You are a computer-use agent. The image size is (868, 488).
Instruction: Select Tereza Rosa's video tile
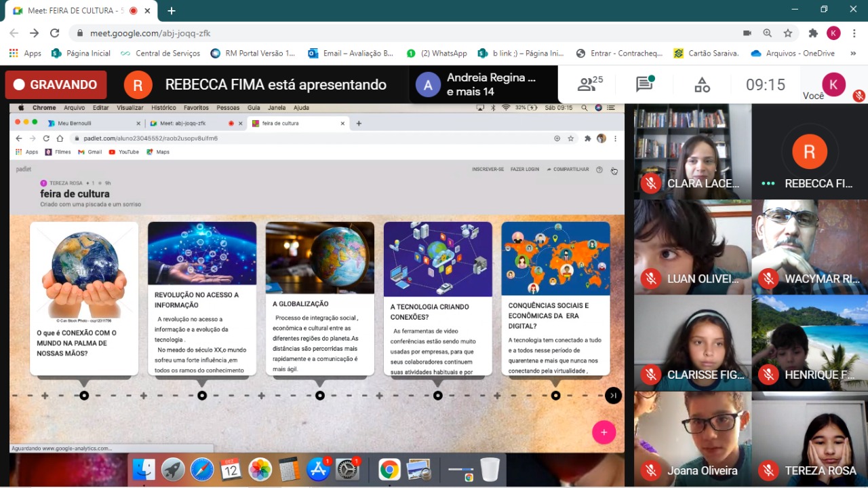[x=810, y=439]
